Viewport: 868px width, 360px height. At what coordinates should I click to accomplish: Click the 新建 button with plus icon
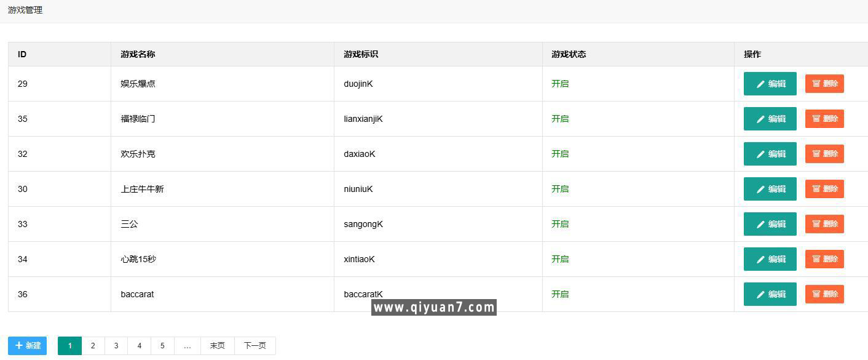point(27,346)
